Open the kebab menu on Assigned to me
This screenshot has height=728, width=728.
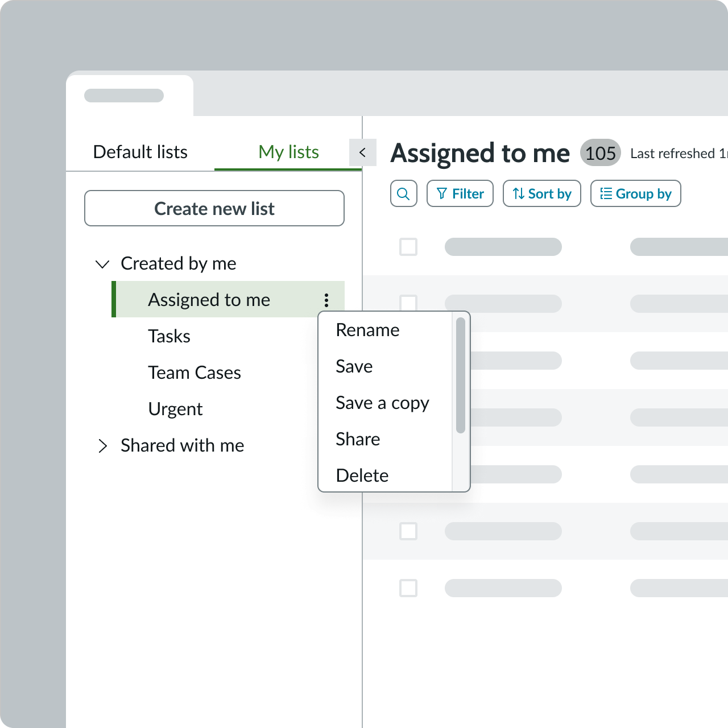pyautogui.click(x=326, y=300)
